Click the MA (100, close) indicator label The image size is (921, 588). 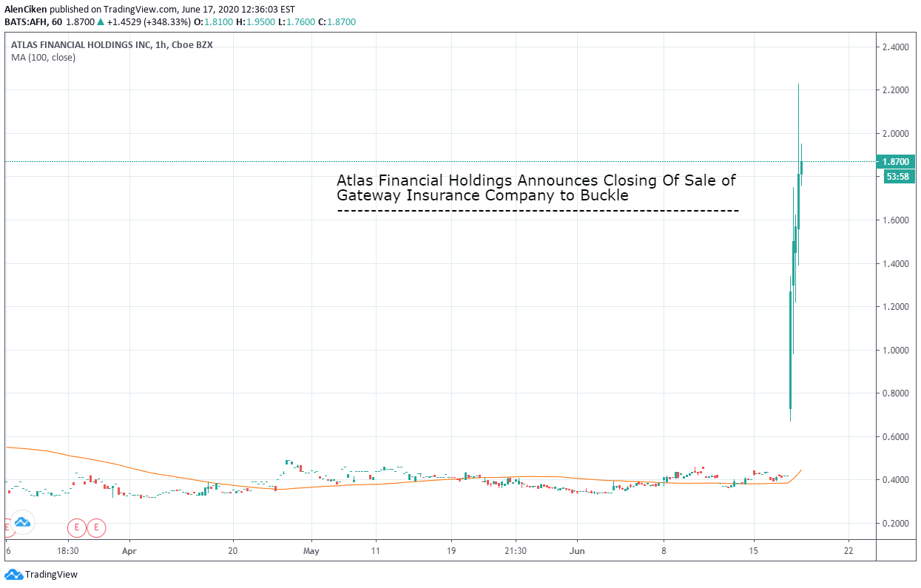[x=43, y=58]
